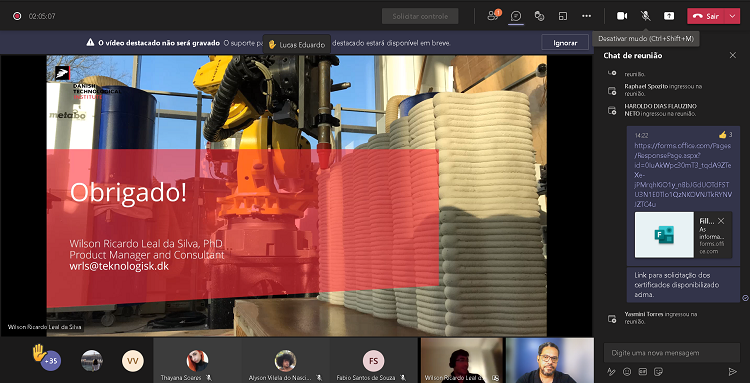This screenshot has width=750, height=383.
Task: Open the Microsoft Forms preview thumbnail
Action: click(x=664, y=235)
